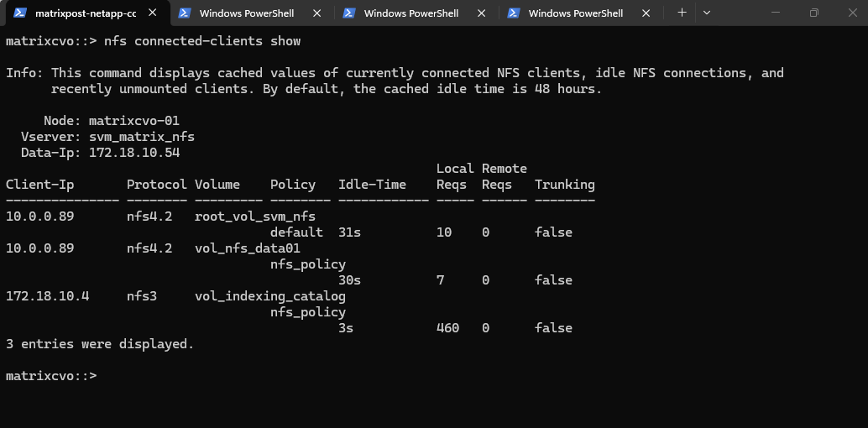Switch to the fourth Windows PowerShell tab
Image resolution: width=868 pixels, height=428 pixels.
575,13
